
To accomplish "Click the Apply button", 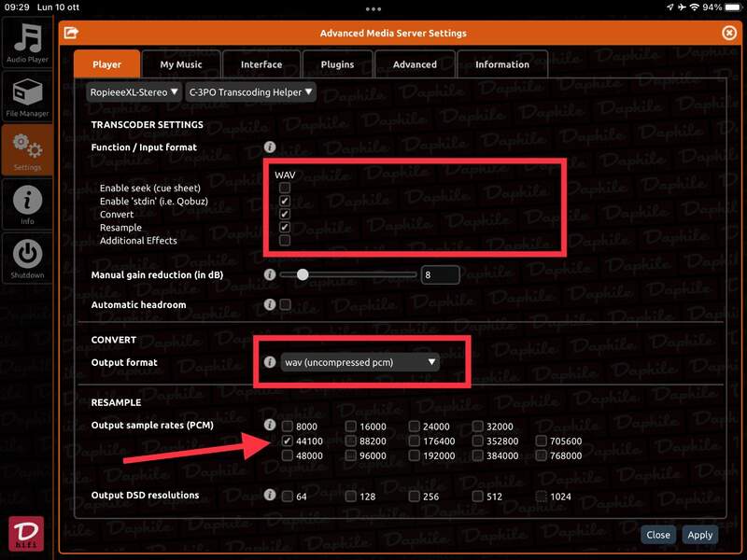I will pos(699,535).
